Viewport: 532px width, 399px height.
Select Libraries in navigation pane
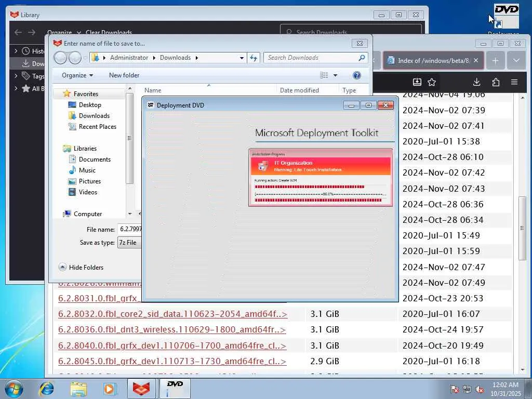(85, 148)
